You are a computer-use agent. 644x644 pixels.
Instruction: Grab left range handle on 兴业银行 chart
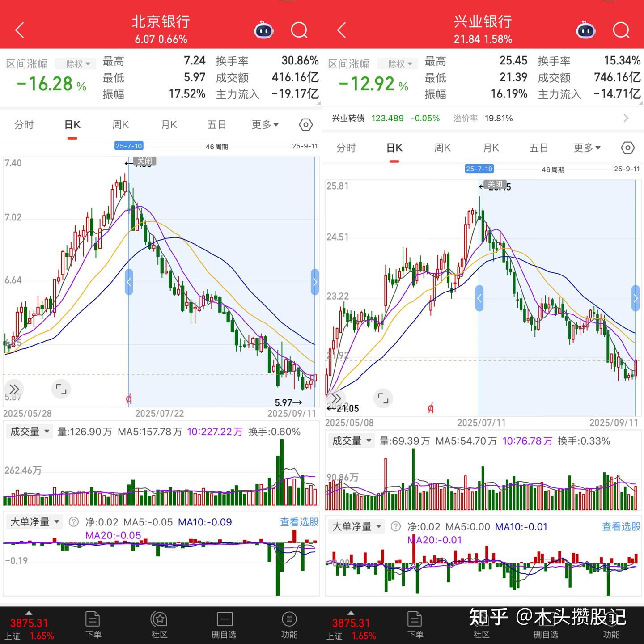point(479,298)
